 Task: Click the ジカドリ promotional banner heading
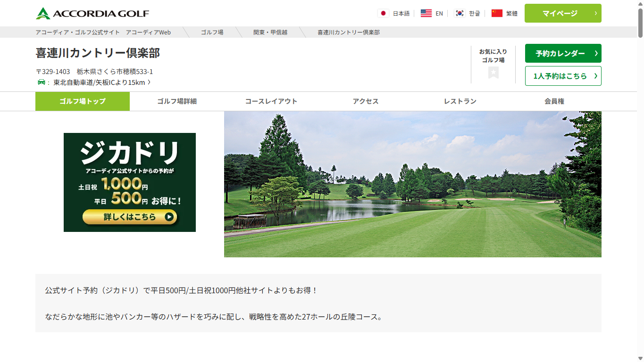[x=130, y=153]
